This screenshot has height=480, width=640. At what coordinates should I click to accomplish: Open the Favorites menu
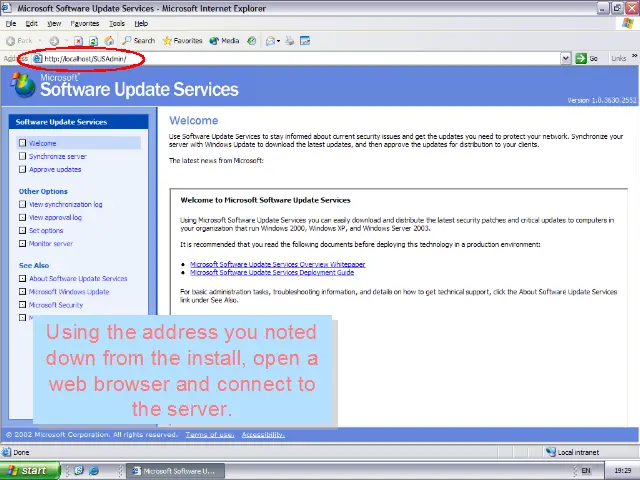pyautogui.click(x=84, y=24)
